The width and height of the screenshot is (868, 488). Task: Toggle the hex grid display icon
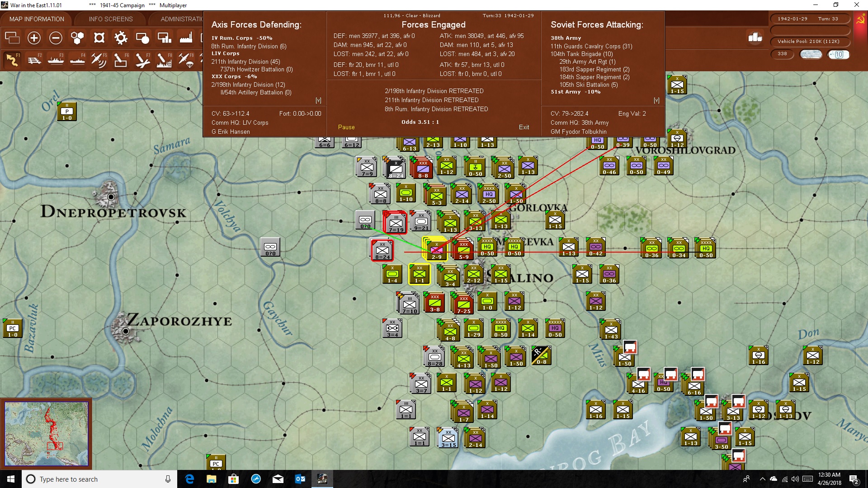[77, 38]
